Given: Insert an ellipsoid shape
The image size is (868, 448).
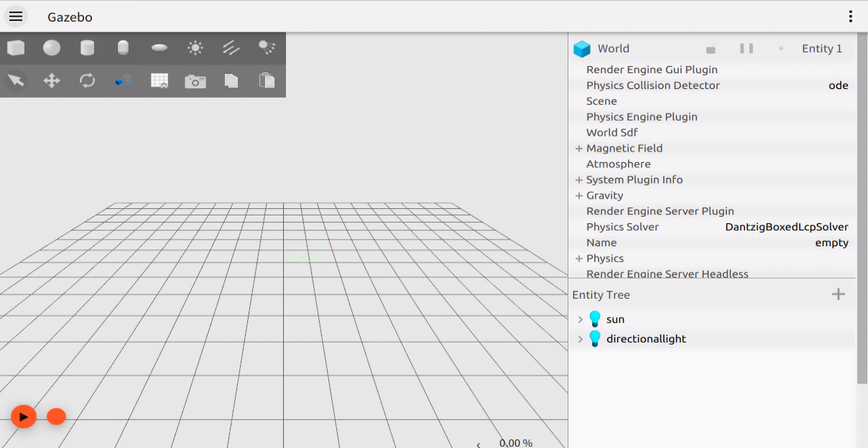Looking at the screenshot, I should 160,48.
